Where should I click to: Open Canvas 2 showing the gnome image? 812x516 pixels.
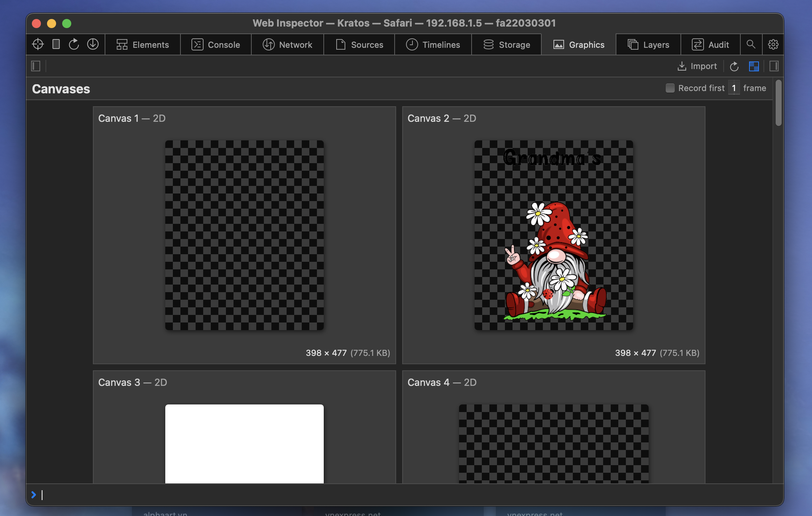[x=553, y=234]
